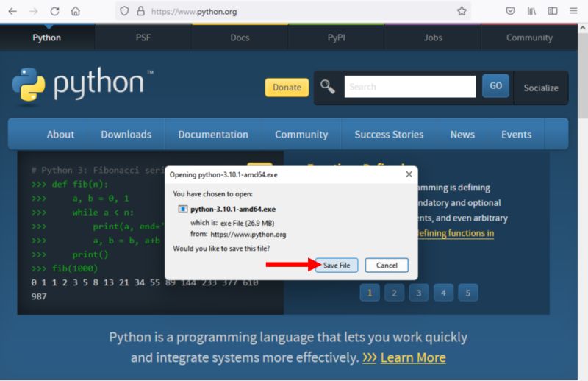Open the Pocket save icon
This screenshot has width=588, height=381.
click(x=510, y=11)
